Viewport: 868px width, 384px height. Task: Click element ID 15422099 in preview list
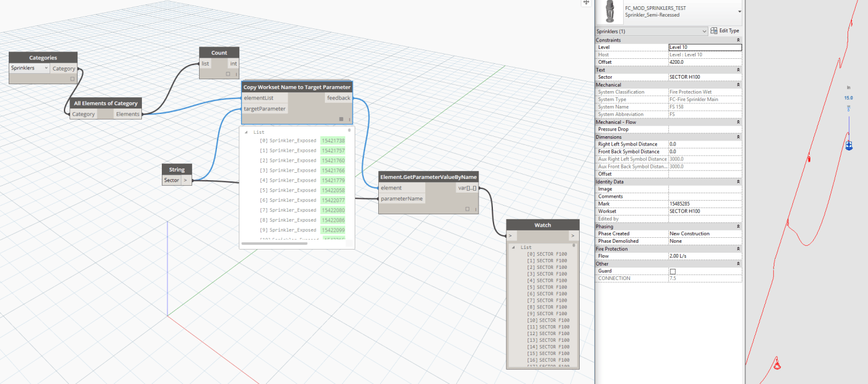point(333,230)
